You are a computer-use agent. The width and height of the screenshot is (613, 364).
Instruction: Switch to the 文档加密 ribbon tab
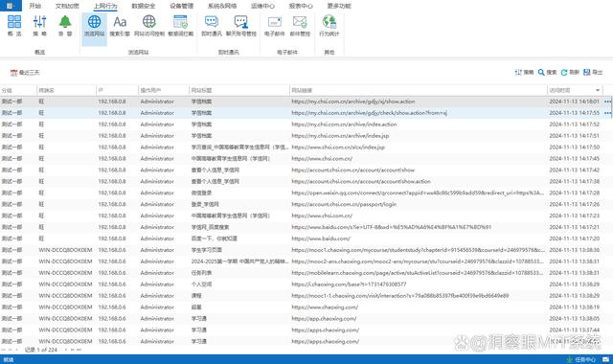tap(67, 6)
